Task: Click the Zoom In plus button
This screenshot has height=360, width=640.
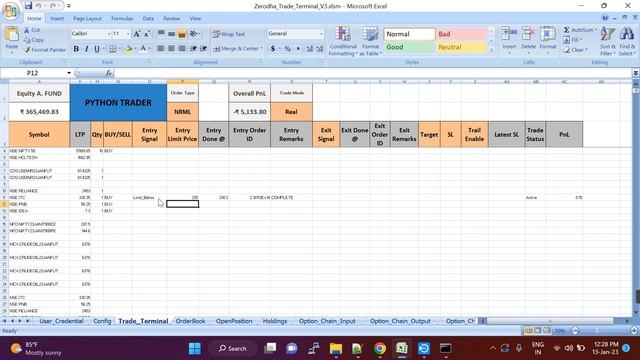Action: (x=634, y=331)
